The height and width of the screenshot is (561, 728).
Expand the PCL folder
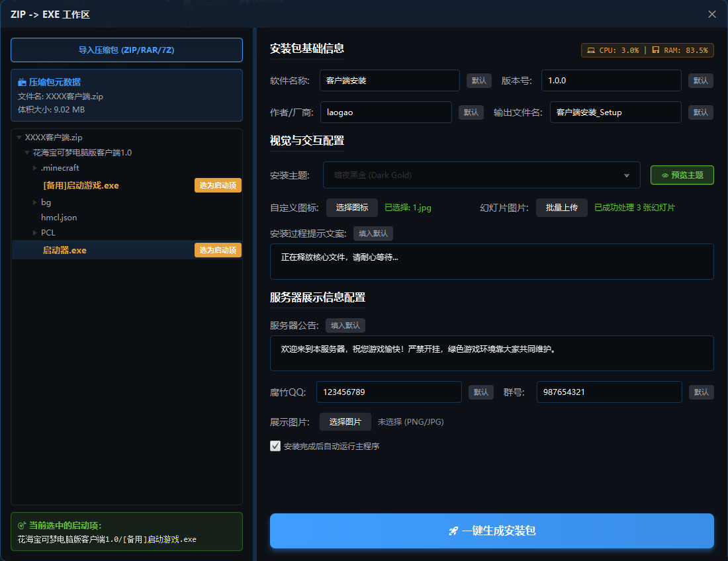[x=35, y=233]
